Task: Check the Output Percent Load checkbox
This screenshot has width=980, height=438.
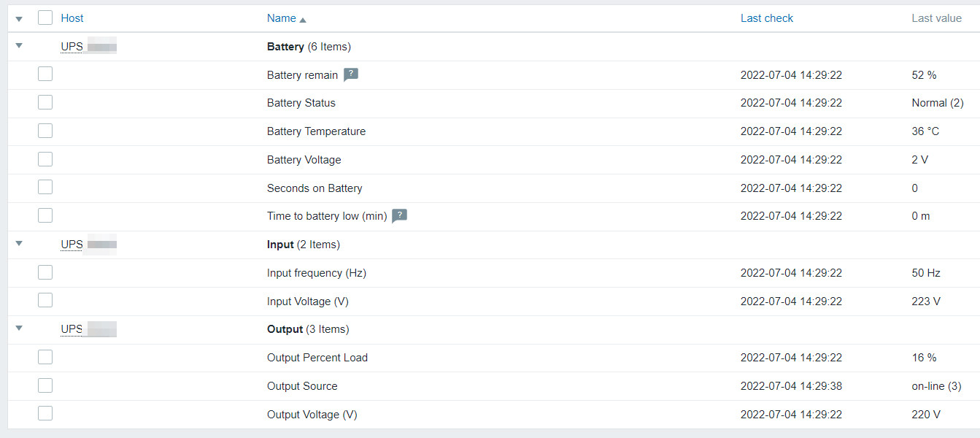Action: point(45,357)
